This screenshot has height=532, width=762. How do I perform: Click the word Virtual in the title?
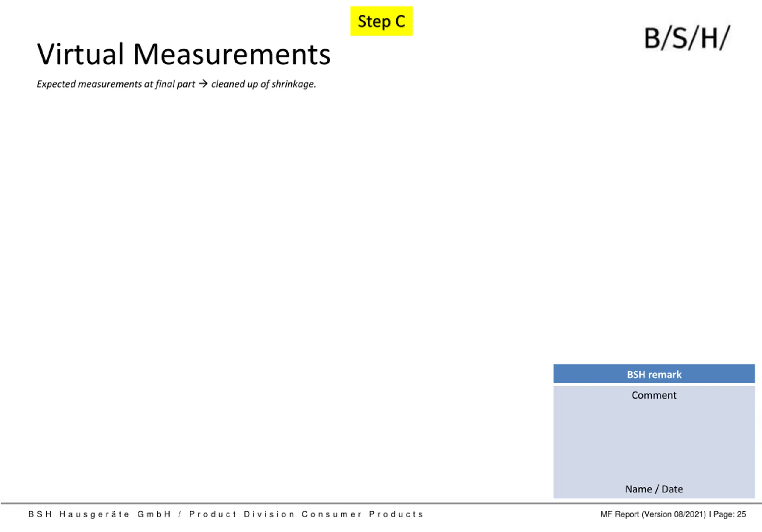[80, 54]
